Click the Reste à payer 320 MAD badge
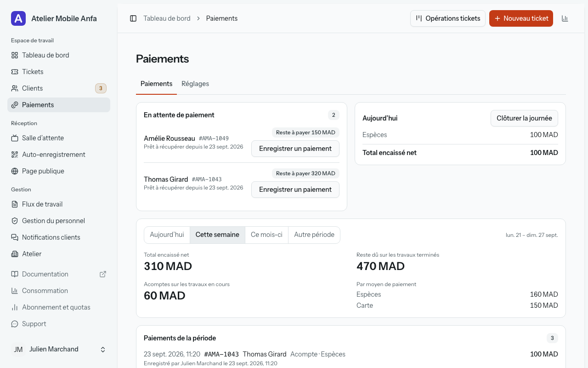588x368 pixels. [x=305, y=173]
